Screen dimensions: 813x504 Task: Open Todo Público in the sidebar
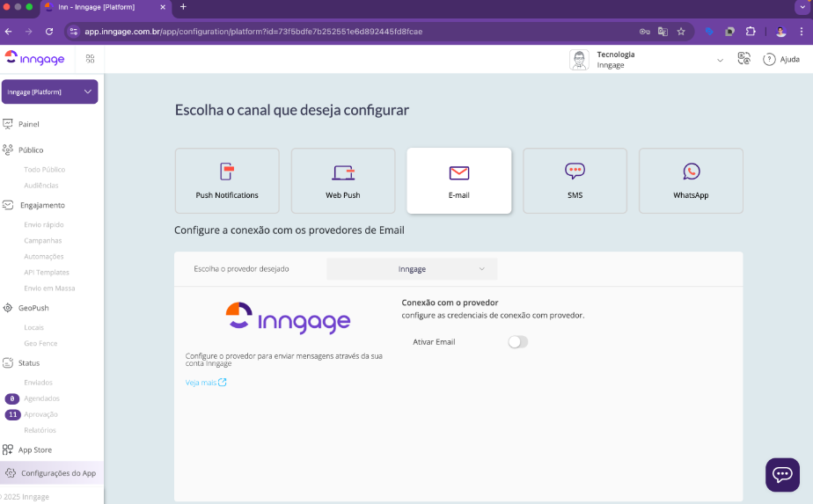click(45, 170)
